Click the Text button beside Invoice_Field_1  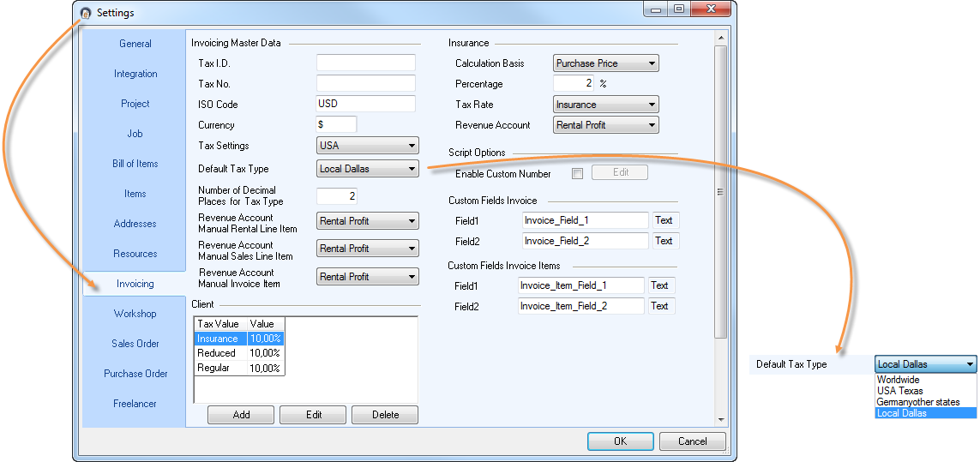[x=664, y=220]
